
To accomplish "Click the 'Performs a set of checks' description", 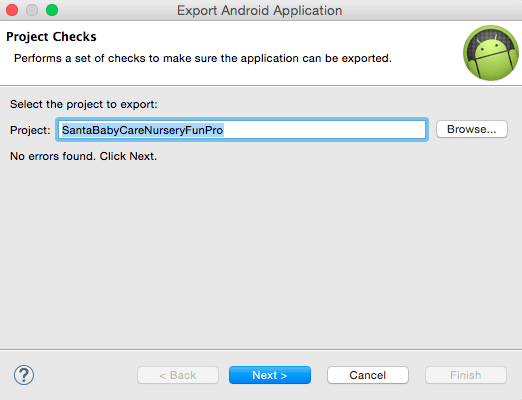I will pos(203,58).
